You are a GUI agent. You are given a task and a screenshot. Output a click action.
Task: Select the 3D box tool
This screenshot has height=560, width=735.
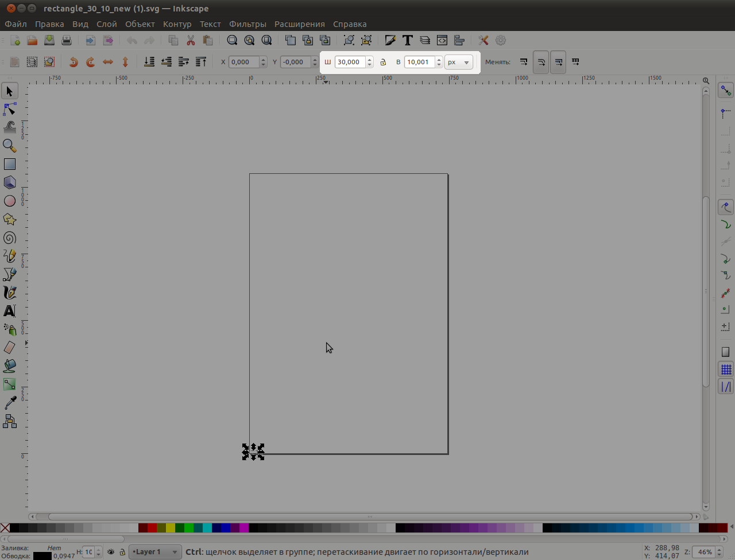pos(10,182)
